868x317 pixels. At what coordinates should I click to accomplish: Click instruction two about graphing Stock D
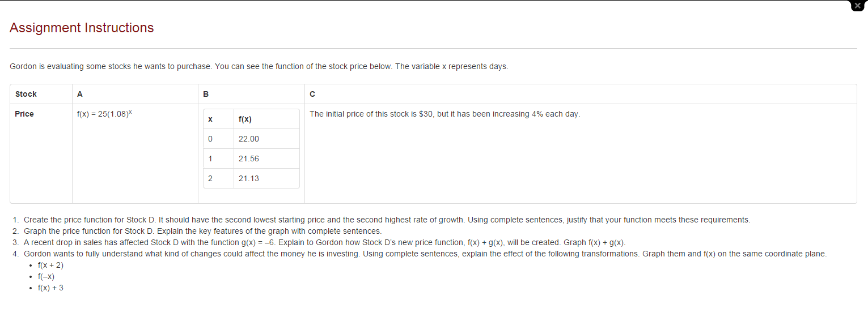pos(202,231)
